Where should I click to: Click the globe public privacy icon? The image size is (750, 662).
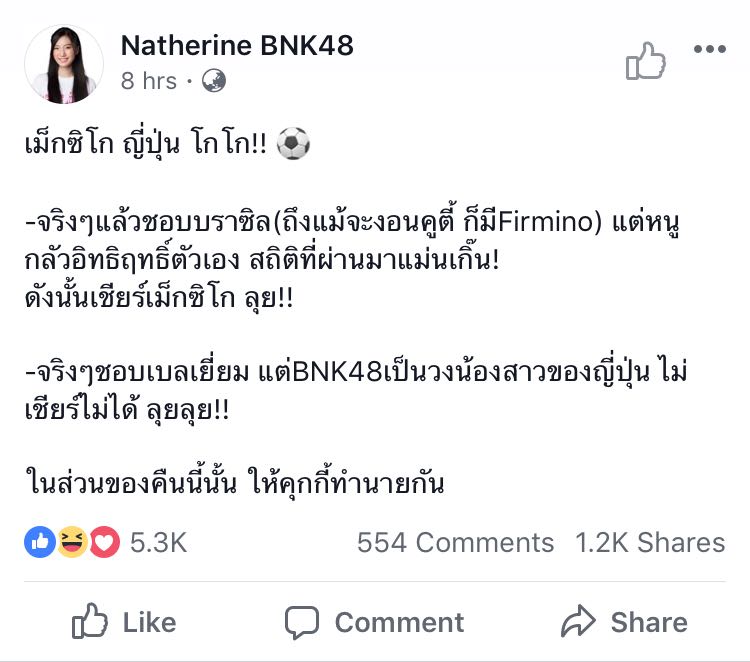[x=213, y=81]
